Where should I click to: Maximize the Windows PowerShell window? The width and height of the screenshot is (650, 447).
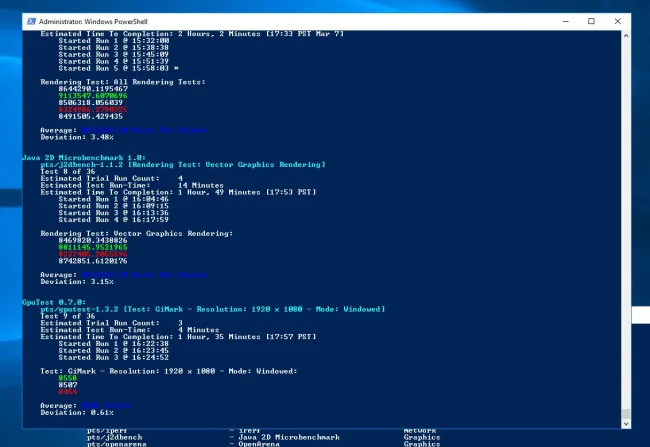[591, 21]
